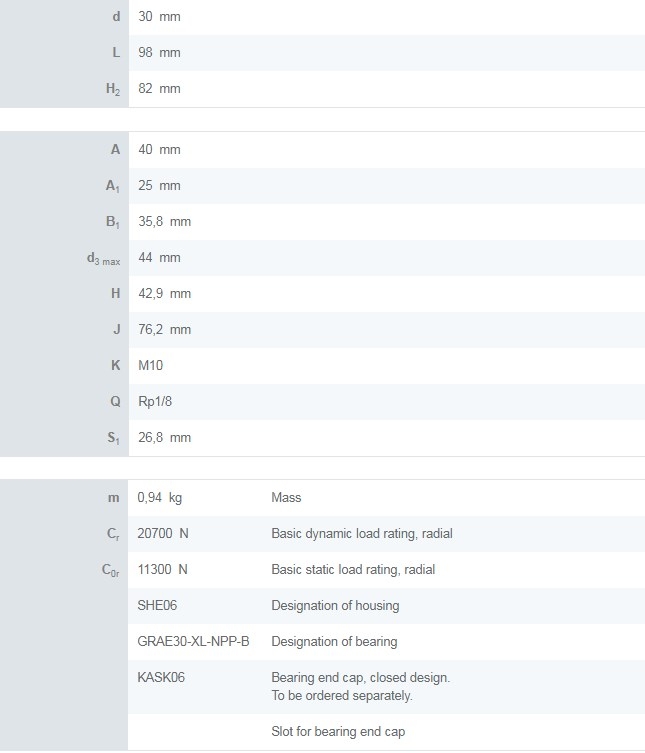Select the '11300 N' load value
The width and height of the screenshot is (645, 753).
(x=162, y=570)
